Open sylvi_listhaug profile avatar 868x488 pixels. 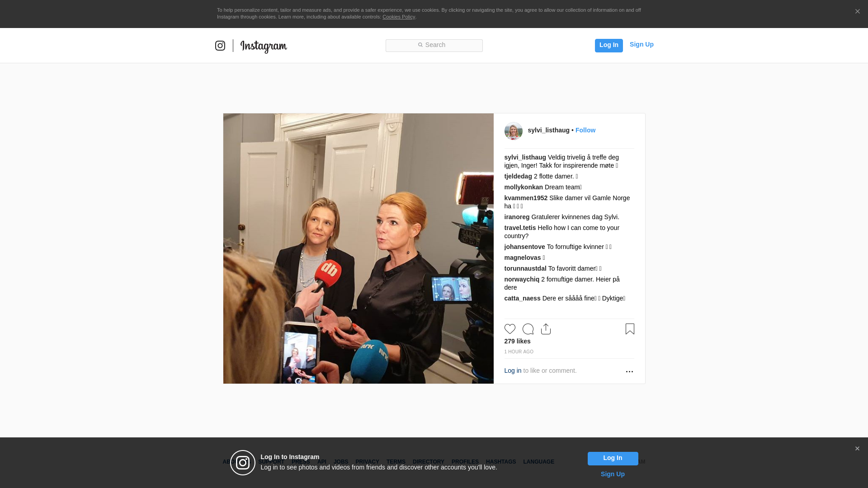coord(513,131)
